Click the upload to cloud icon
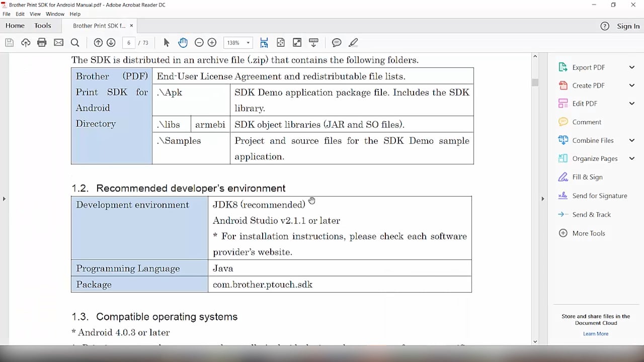The image size is (644, 362). pos(26,43)
